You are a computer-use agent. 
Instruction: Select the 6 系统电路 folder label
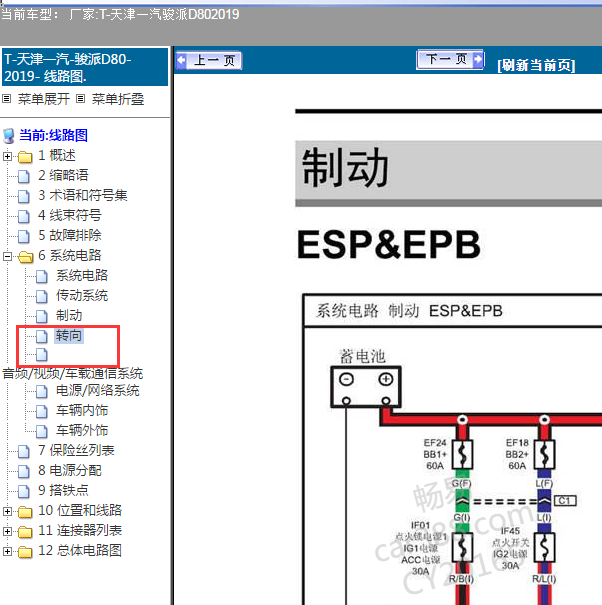click(70, 255)
